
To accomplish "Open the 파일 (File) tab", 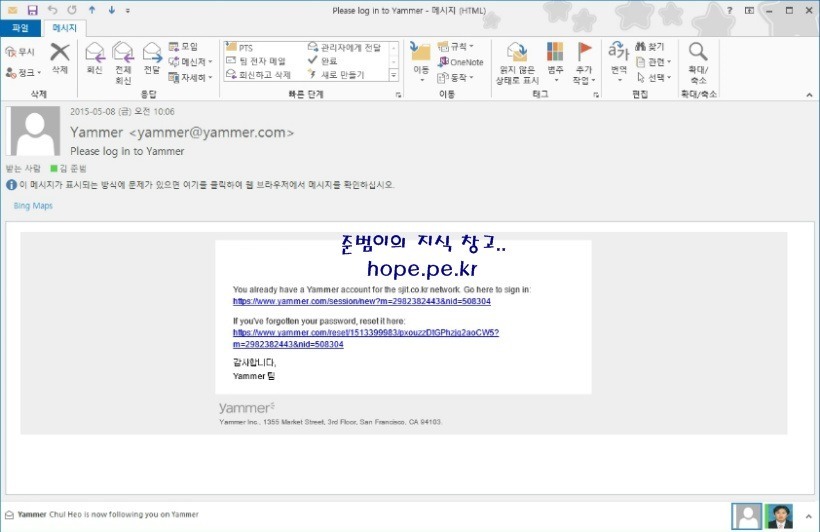I will [x=20, y=28].
